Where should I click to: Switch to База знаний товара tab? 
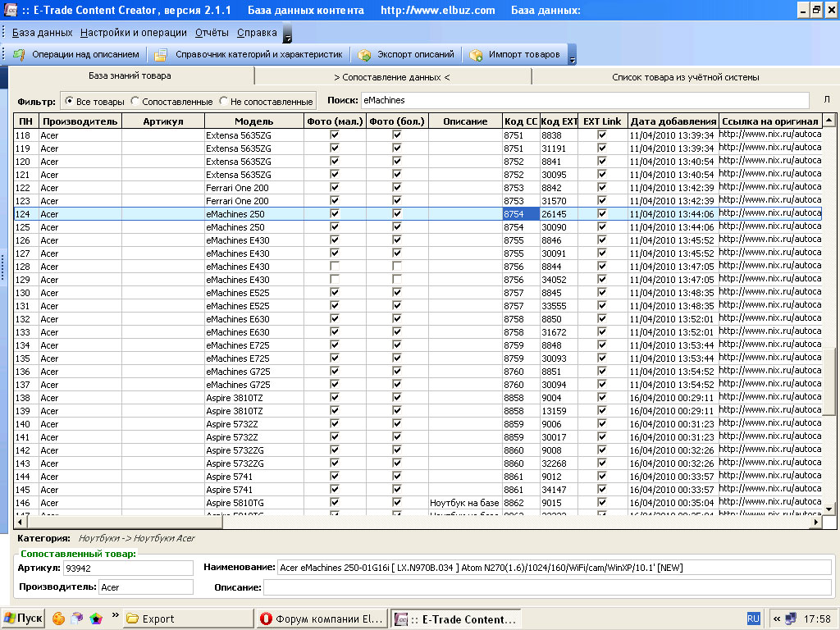point(130,76)
